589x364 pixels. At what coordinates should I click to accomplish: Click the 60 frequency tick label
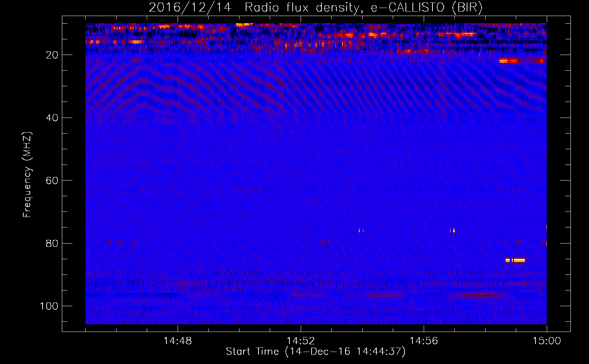point(52,181)
